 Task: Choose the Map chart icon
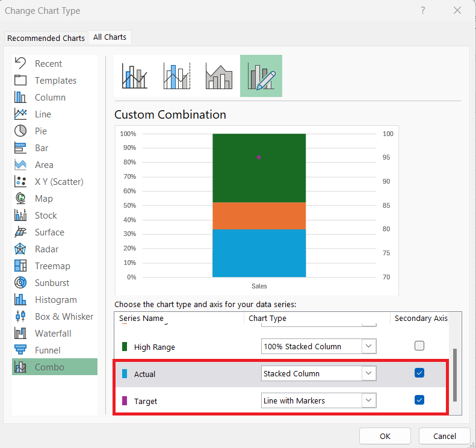point(20,198)
